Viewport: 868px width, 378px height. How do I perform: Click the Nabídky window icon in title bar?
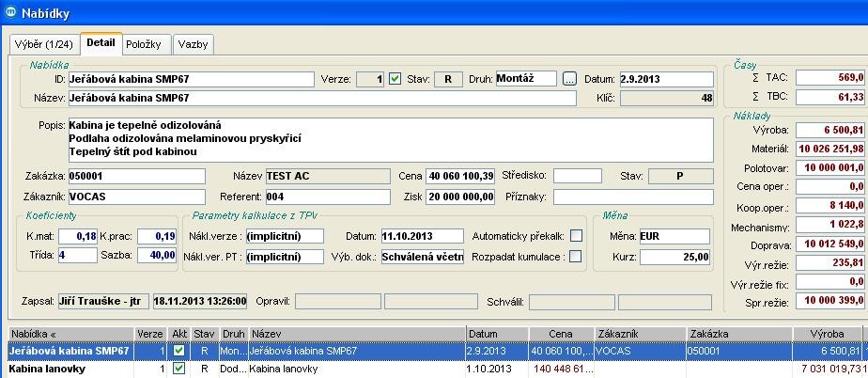(10, 13)
